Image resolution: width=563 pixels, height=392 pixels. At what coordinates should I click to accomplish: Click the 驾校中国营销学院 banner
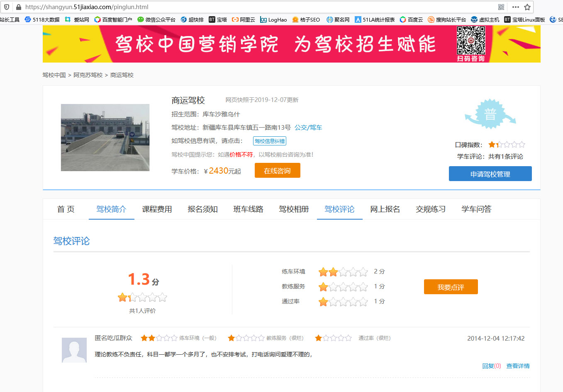(291, 44)
